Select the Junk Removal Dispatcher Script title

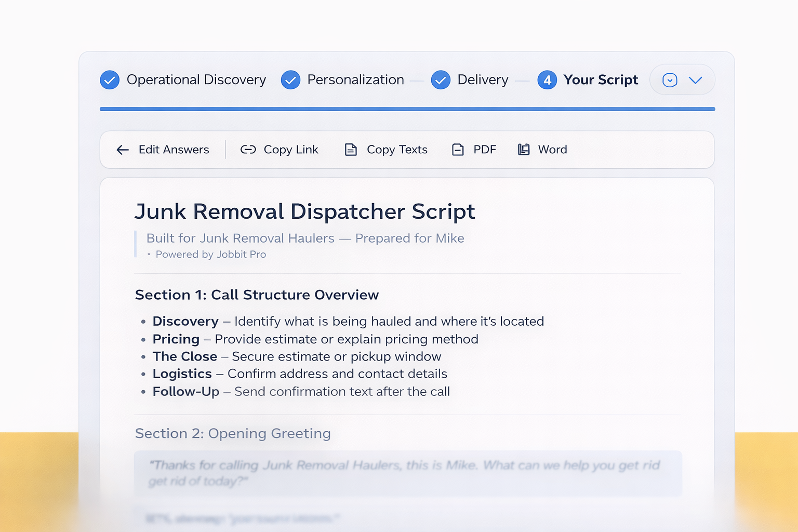[304, 211]
